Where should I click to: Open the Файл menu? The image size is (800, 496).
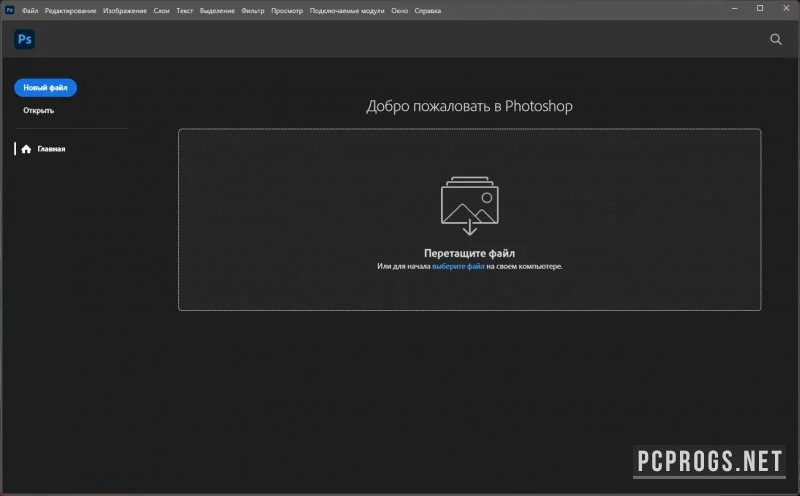click(30, 10)
